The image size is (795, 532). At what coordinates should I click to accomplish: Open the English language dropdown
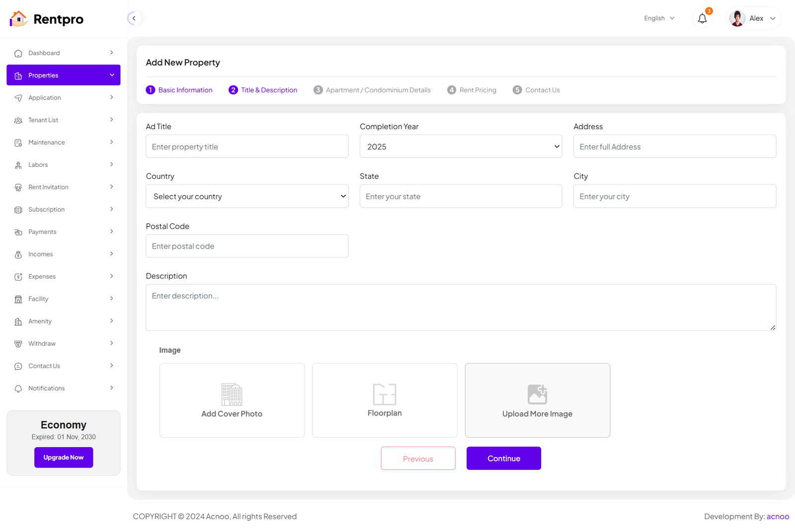pos(659,18)
